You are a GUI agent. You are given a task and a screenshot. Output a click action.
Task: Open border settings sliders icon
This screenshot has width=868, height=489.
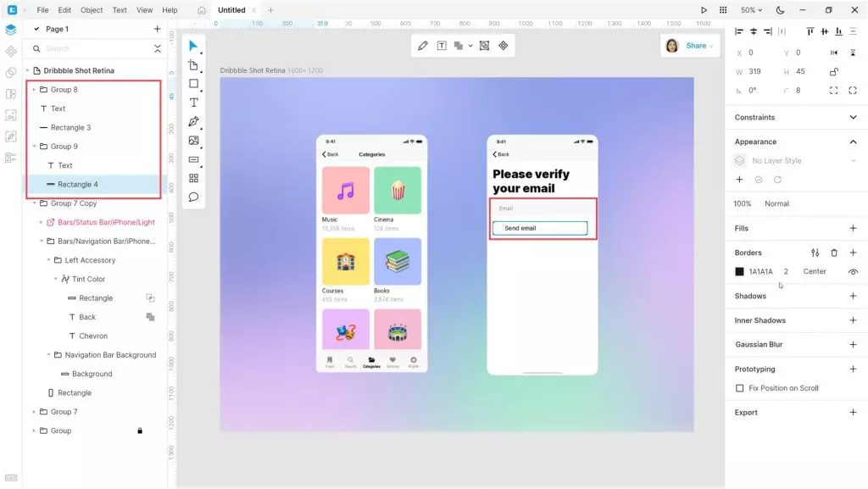click(x=815, y=253)
